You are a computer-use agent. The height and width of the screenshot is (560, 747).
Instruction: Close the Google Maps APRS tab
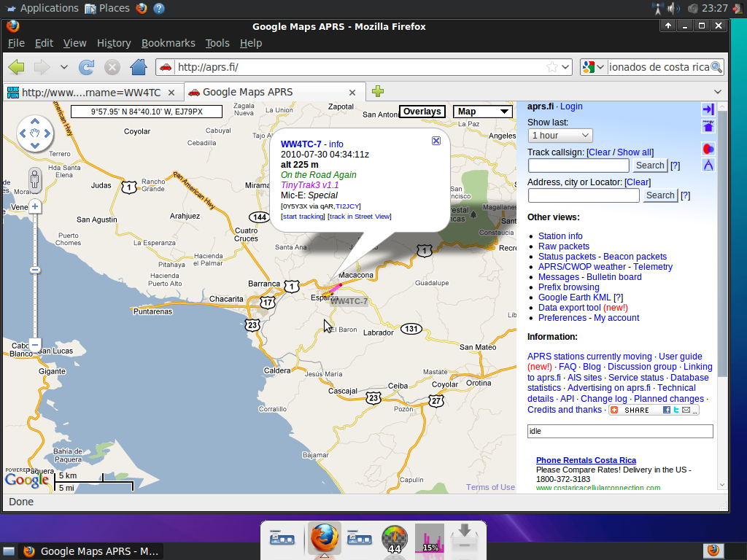[352, 93]
